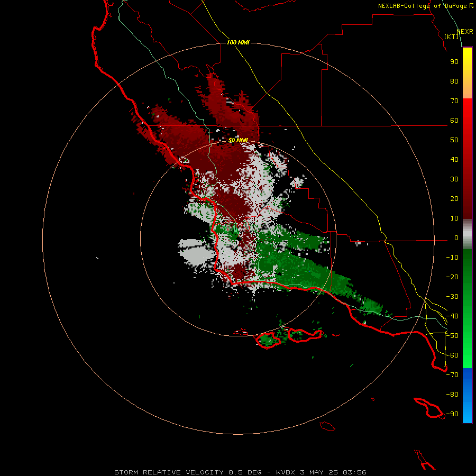Click the -10 label on the velocity legend

click(x=452, y=258)
